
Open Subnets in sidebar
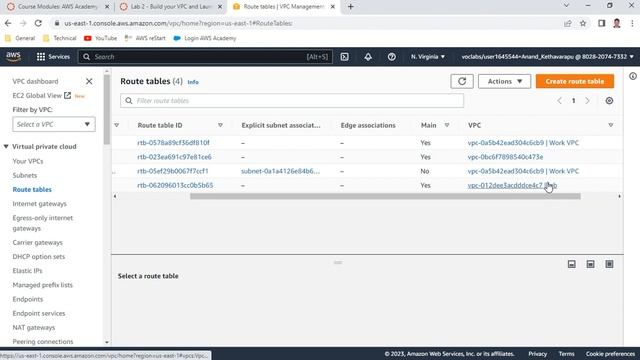(x=24, y=176)
